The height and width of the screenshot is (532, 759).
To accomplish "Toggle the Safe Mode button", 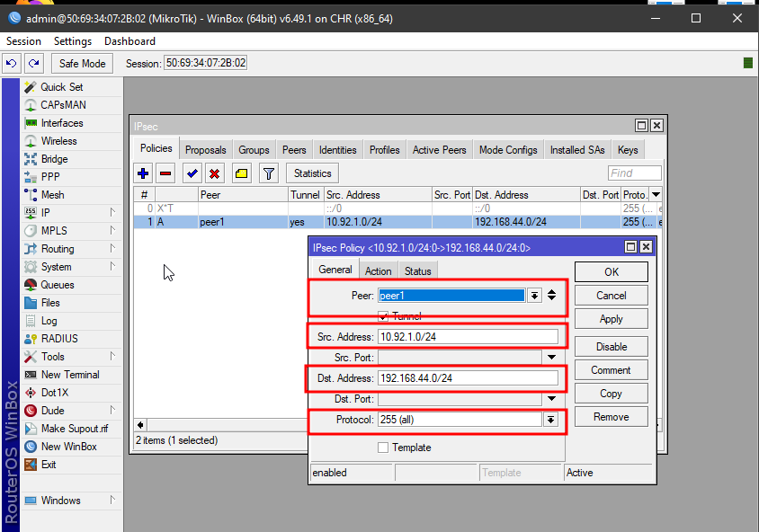I will point(82,64).
